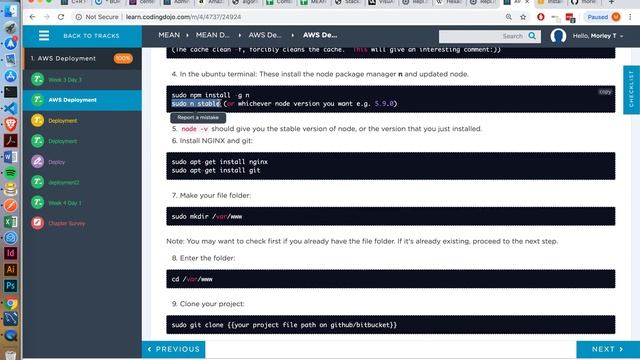Image resolution: width=640 pixels, height=360 pixels.
Task: Click the 'cd /var/www' code line
Action: pyautogui.click(x=192, y=279)
